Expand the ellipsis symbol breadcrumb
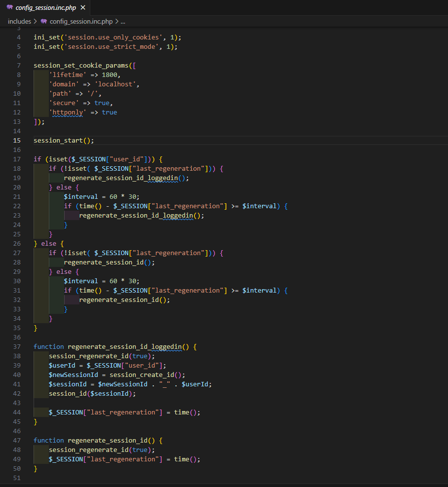Screen dimensions: 448x487 (123, 22)
